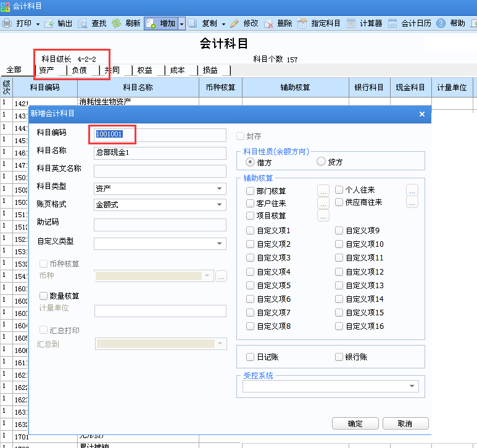Open the 增加 dropdown arrow
This screenshot has width=477, height=448.
point(181,23)
